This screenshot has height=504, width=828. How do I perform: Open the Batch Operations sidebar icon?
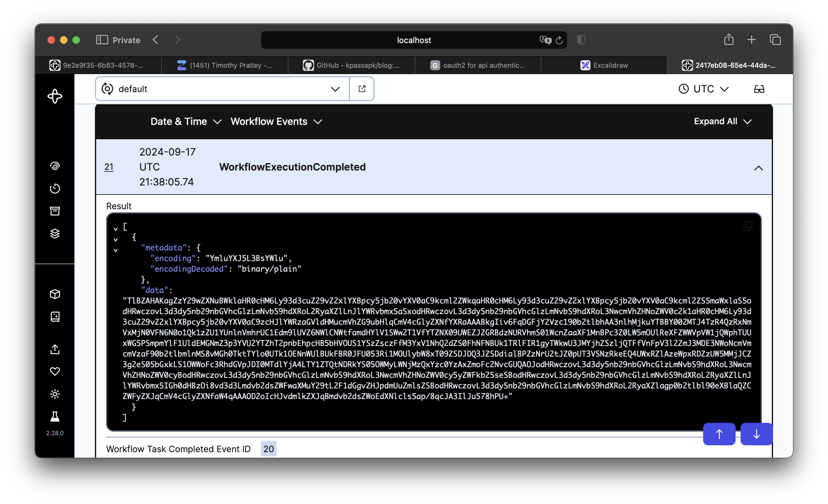coord(55,211)
